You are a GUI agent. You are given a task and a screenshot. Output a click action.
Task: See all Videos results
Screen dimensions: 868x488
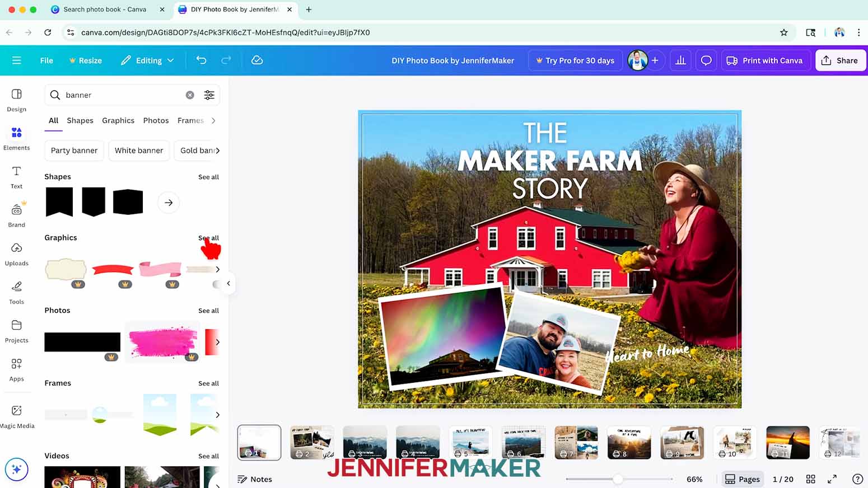point(208,456)
